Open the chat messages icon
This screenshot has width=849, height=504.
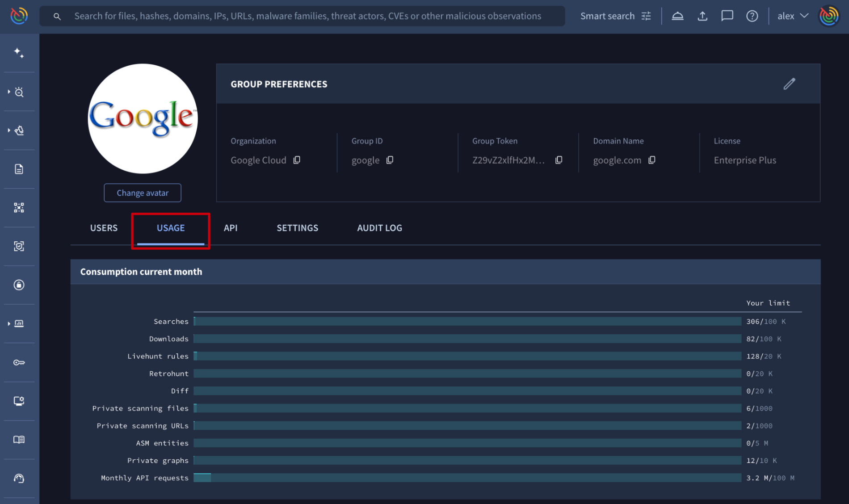(x=727, y=16)
